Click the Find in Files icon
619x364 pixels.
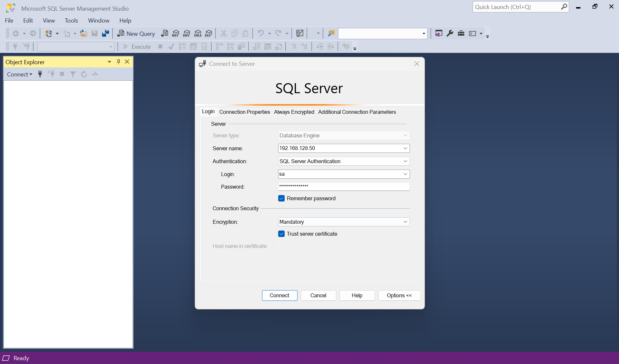331,34
